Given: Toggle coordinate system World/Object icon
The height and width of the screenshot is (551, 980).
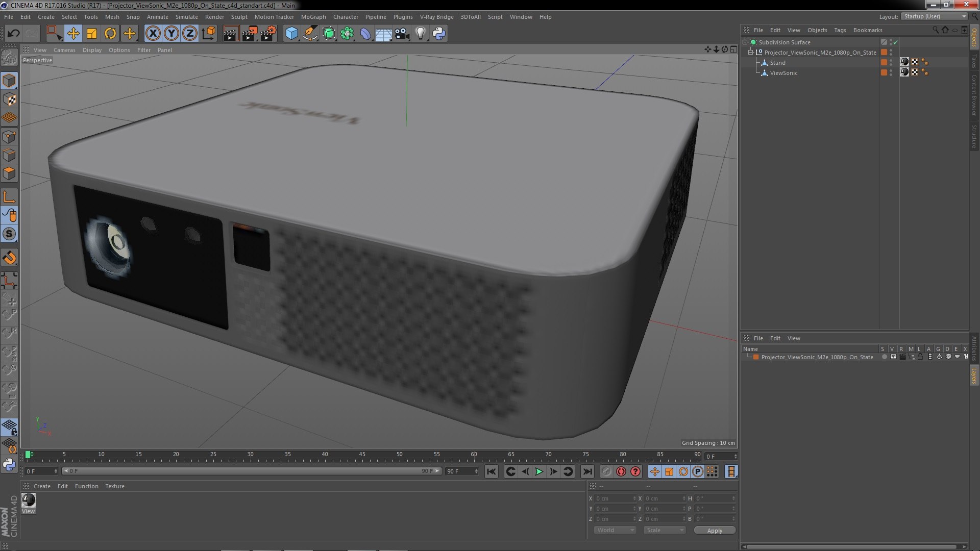Looking at the screenshot, I should coord(209,34).
